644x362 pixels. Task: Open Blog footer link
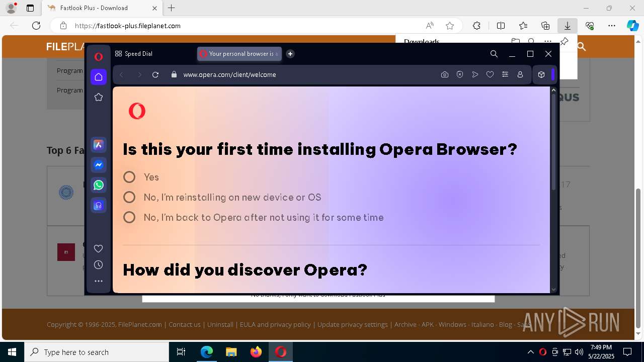(505, 324)
